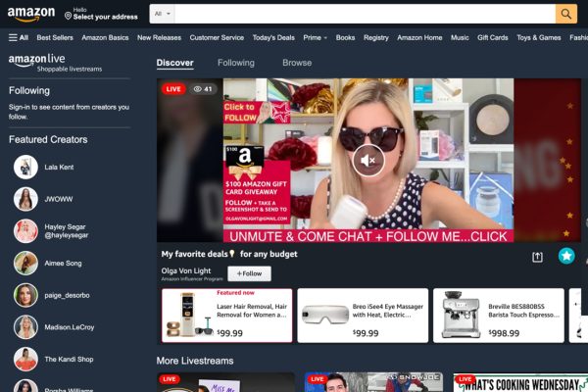Click the Sign-in to see content text
The width and height of the screenshot is (588, 392).
tap(69, 112)
